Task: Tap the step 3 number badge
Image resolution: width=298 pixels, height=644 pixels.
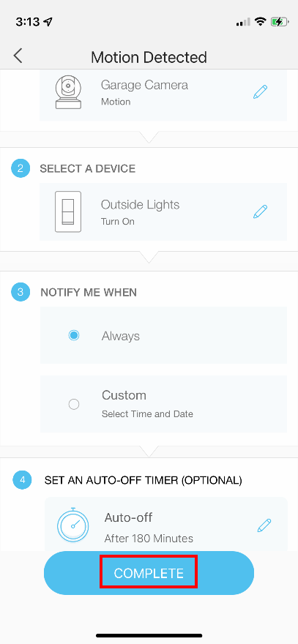Action: 21,292
